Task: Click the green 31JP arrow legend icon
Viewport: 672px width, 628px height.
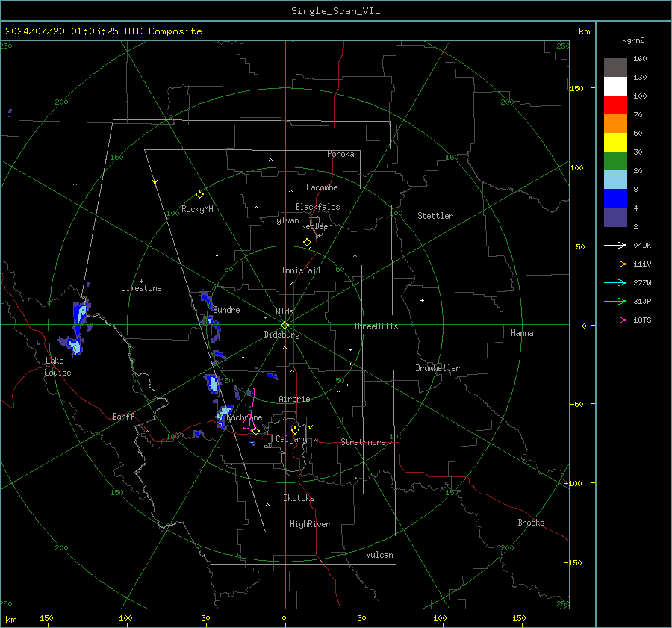Action: 615,302
